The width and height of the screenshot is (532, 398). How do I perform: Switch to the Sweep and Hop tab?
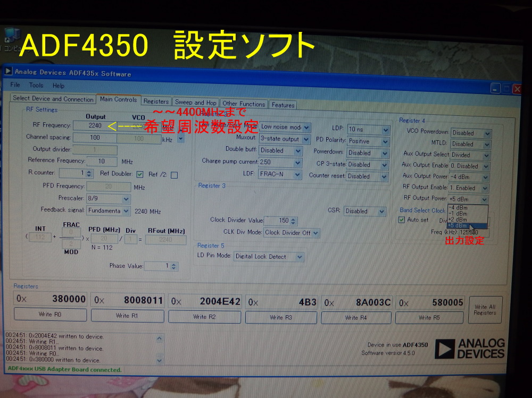195,103
